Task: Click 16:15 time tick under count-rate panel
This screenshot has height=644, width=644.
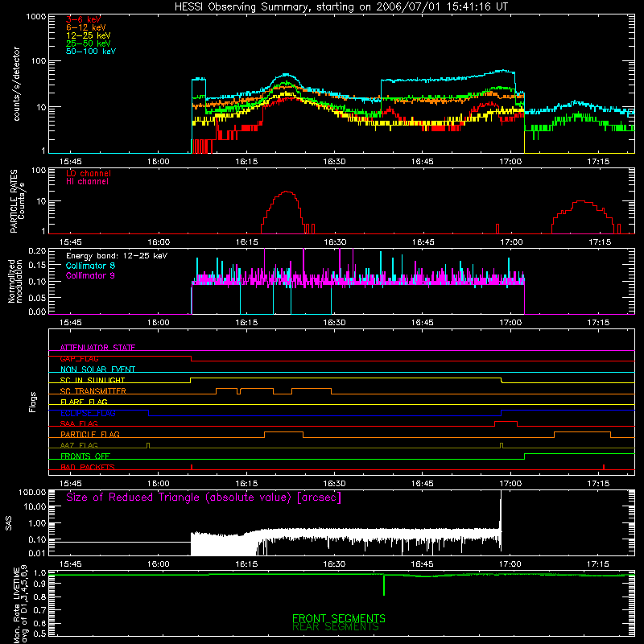Action: (x=246, y=162)
